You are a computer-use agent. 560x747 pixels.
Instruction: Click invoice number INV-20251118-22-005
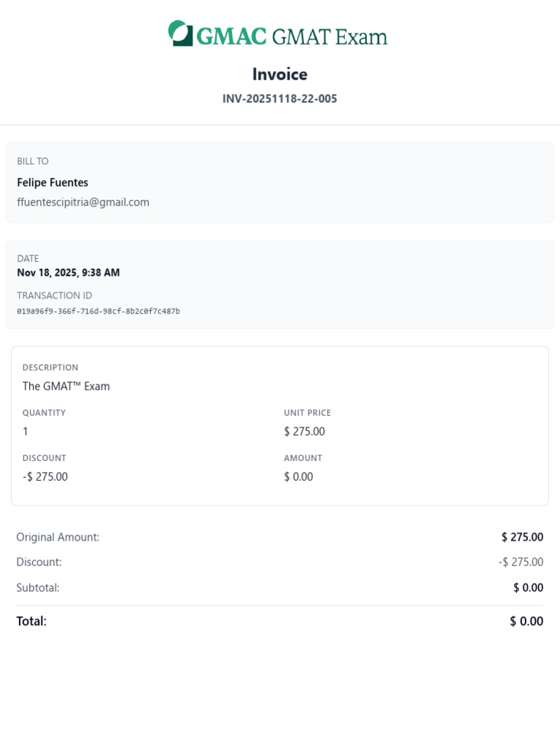click(280, 98)
